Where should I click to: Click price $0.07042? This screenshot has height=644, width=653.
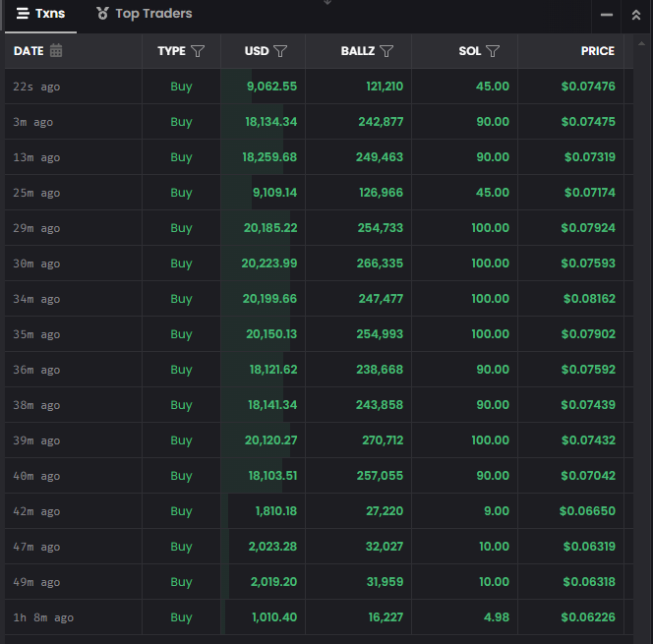click(x=588, y=476)
